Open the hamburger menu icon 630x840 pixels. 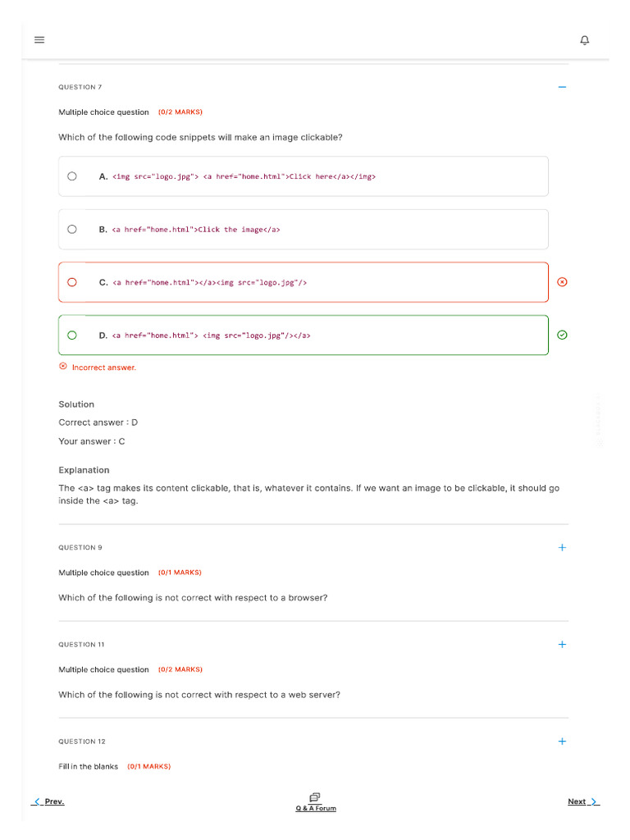pos(39,39)
